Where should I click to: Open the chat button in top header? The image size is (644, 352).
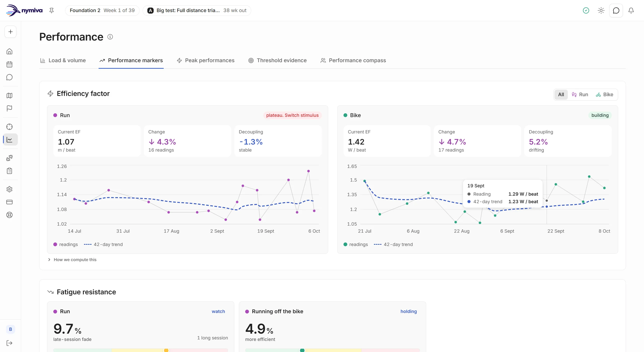coord(616,10)
